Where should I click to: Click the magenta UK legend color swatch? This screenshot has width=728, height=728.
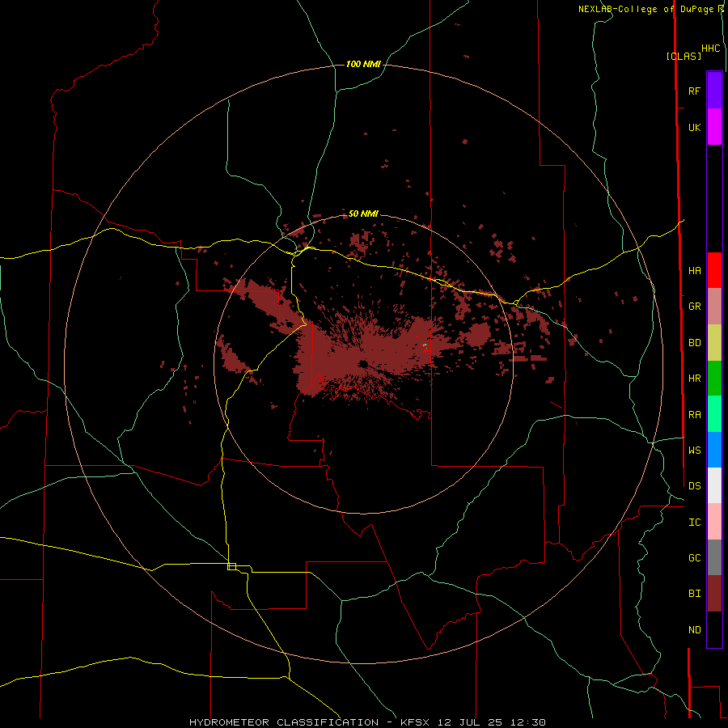coord(714,127)
